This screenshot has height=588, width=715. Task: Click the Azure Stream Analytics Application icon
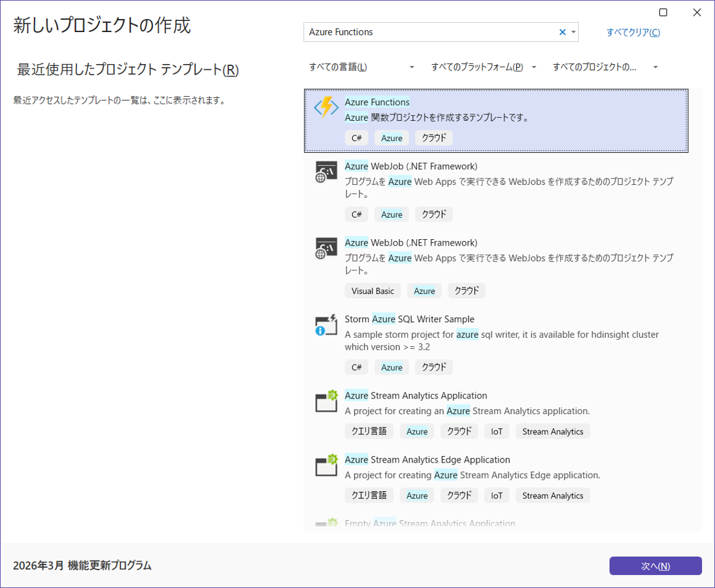(326, 401)
